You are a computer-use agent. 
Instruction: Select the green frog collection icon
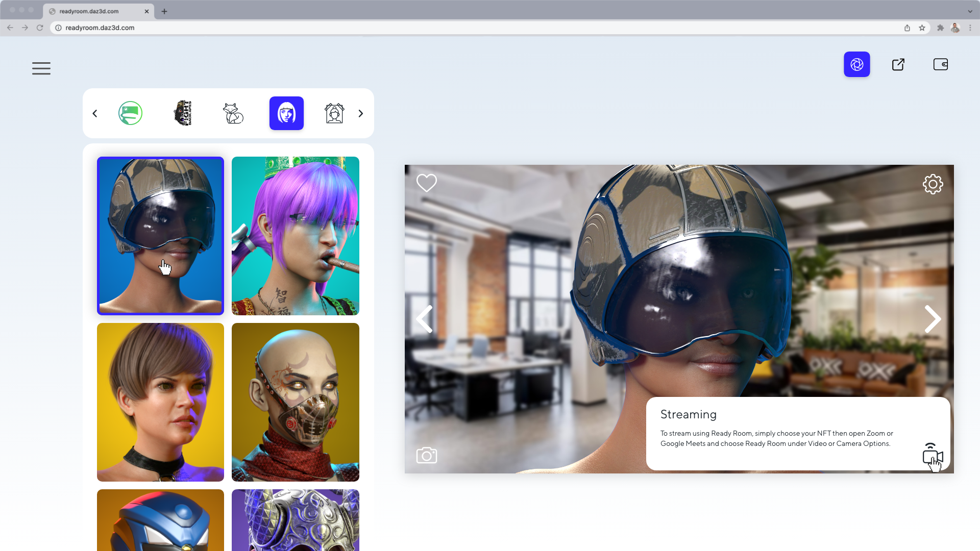pyautogui.click(x=130, y=113)
